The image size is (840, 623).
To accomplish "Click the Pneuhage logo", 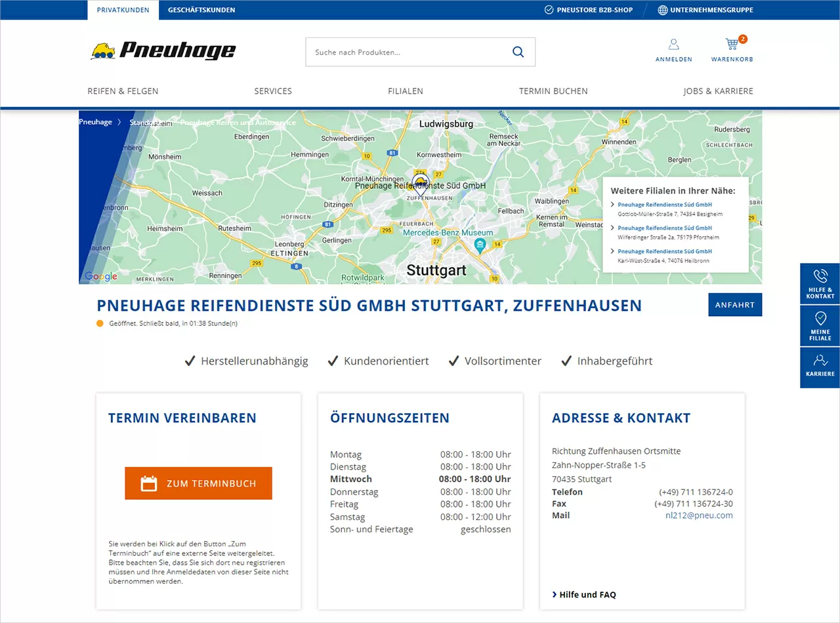I will [162, 49].
